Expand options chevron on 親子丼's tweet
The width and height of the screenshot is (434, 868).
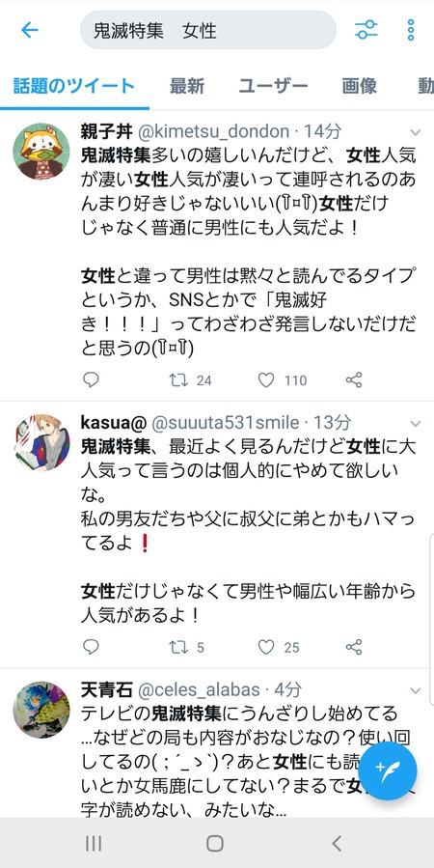416,133
